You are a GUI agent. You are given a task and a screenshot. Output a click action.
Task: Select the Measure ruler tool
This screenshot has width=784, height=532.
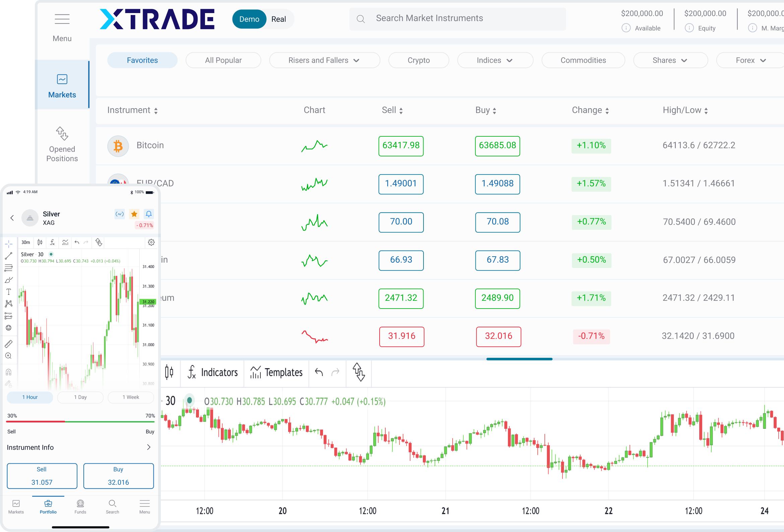click(9, 343)
